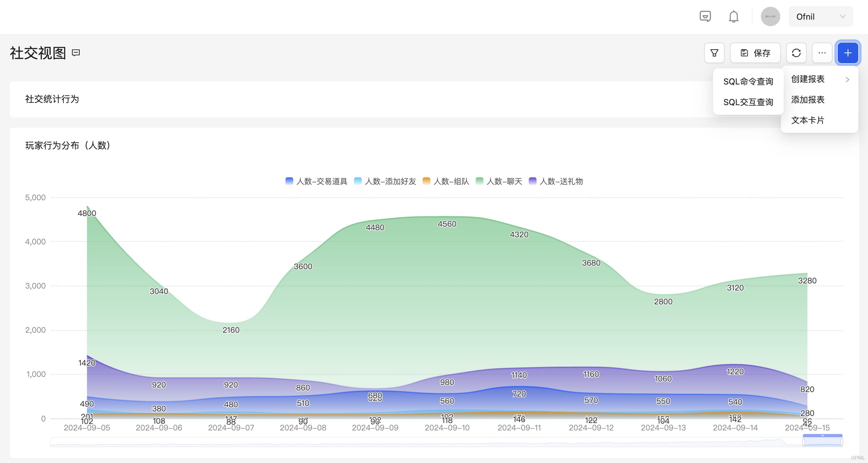The height and width of the screenshot is (463, 868).
Task: Open the Ofnil account dropdown
Action: click(x=820, y=16)
